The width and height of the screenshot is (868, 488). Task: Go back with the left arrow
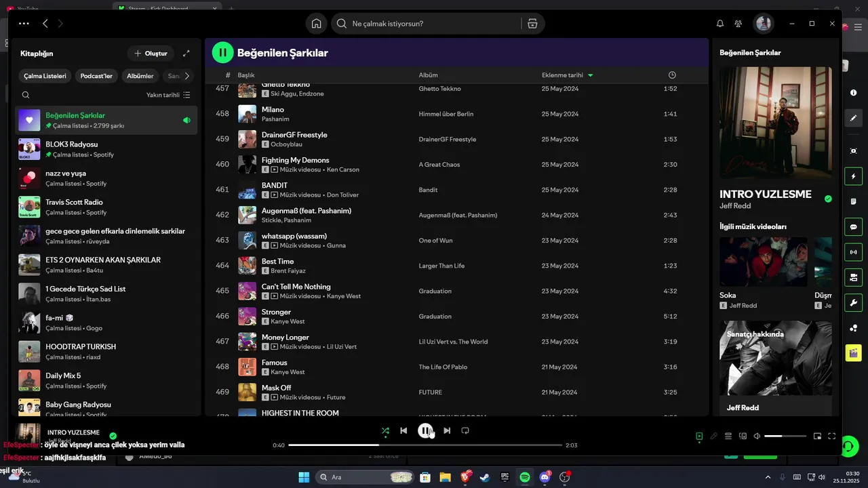click(45, 24)
